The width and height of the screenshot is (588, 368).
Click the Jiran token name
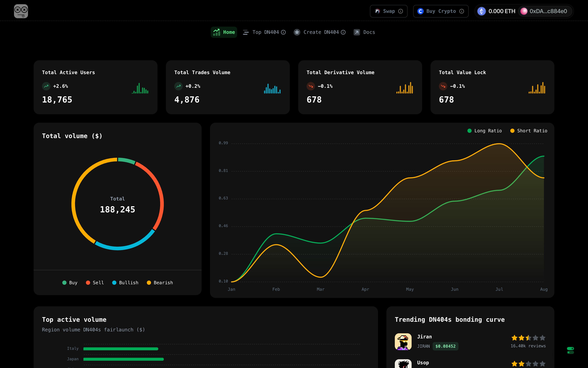coord(424,337)
